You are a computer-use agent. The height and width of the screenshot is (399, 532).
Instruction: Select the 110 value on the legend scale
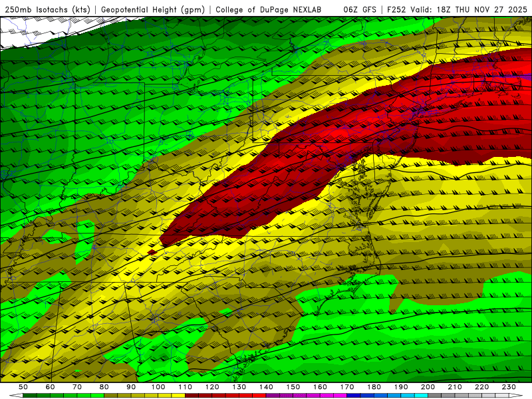click(x=185, y=387)
